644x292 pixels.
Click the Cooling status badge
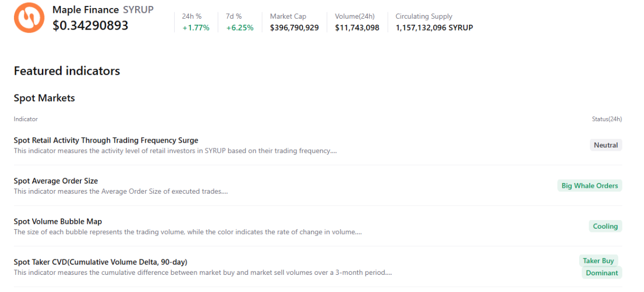pyautogui.click(x=605, y=227)
